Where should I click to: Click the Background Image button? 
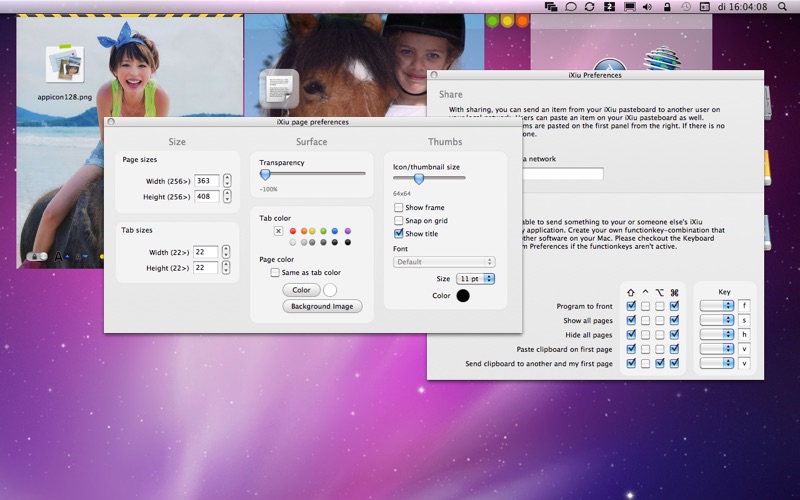point(322,306)
